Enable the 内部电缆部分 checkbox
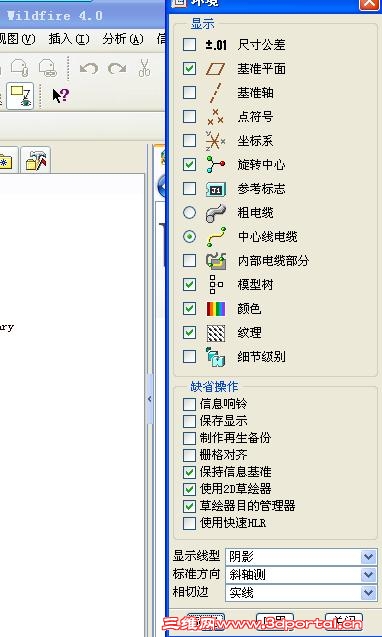 point(189,260)
